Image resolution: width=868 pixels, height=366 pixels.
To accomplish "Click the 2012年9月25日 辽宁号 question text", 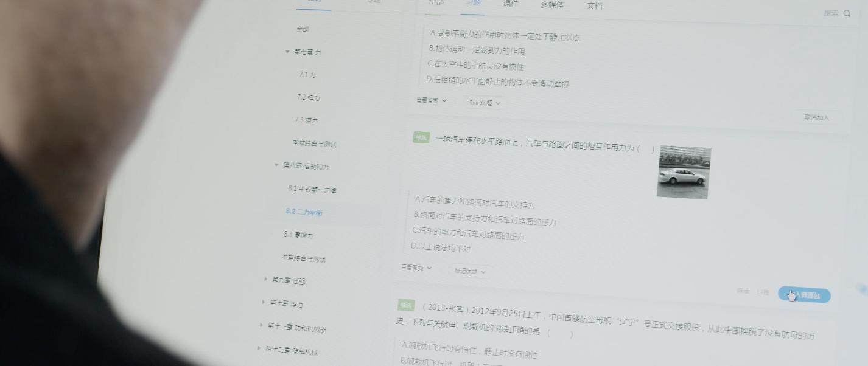I will click(x=606, y=323).
